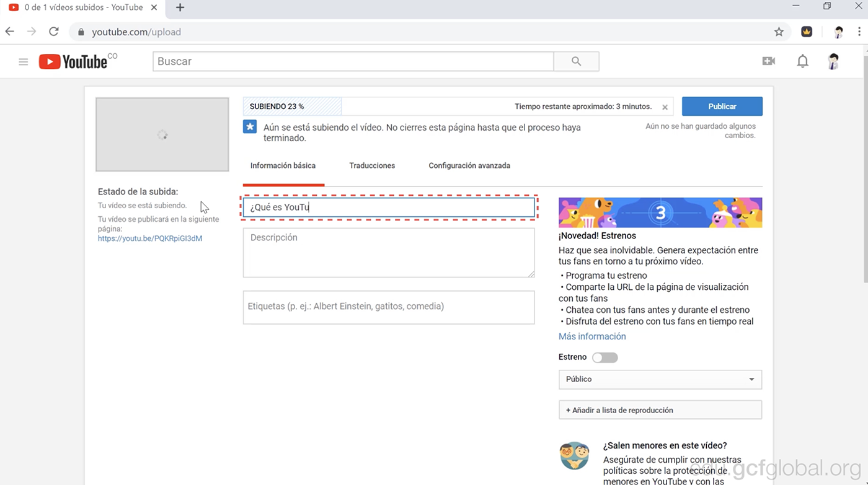
Task: Select the browser tab titled vídeos subidos
Action: tap(83, 7)
